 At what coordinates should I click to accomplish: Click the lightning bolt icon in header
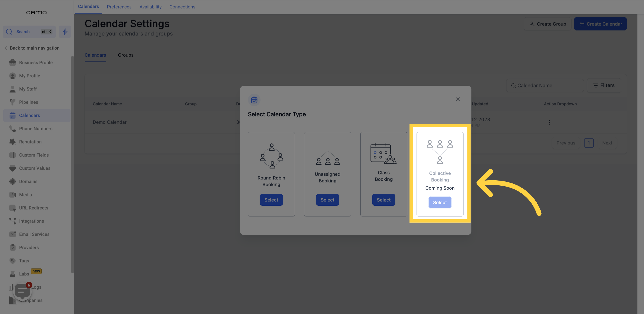tap(65, 32)
